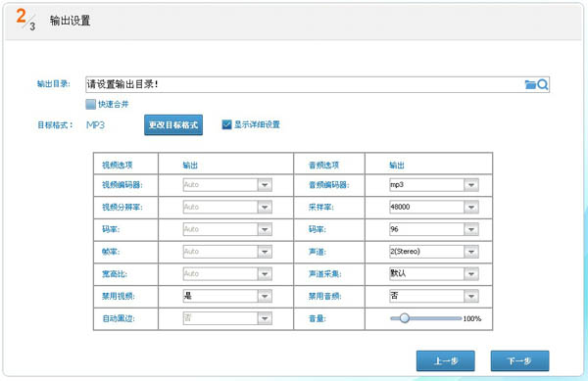Screen dimensions: 588x381
Task: Open 禁用视频 dropdown showing 是
Action: [x=227, y=296]
